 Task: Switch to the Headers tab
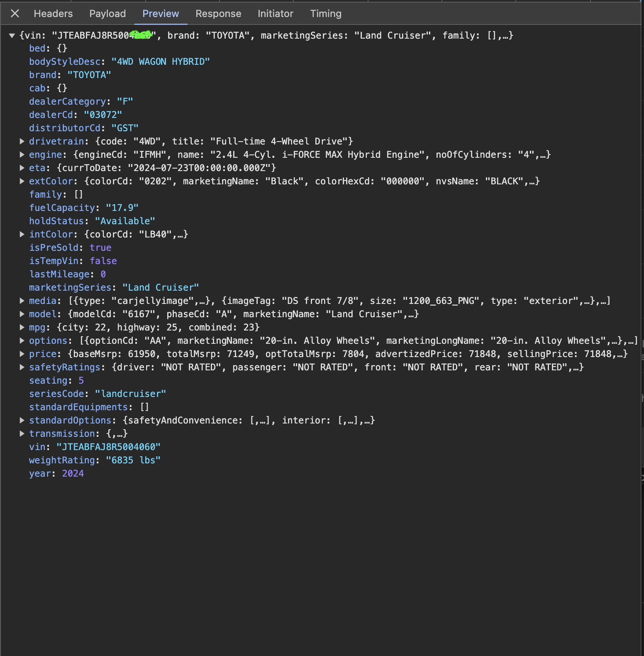click(x=53, y=14)
